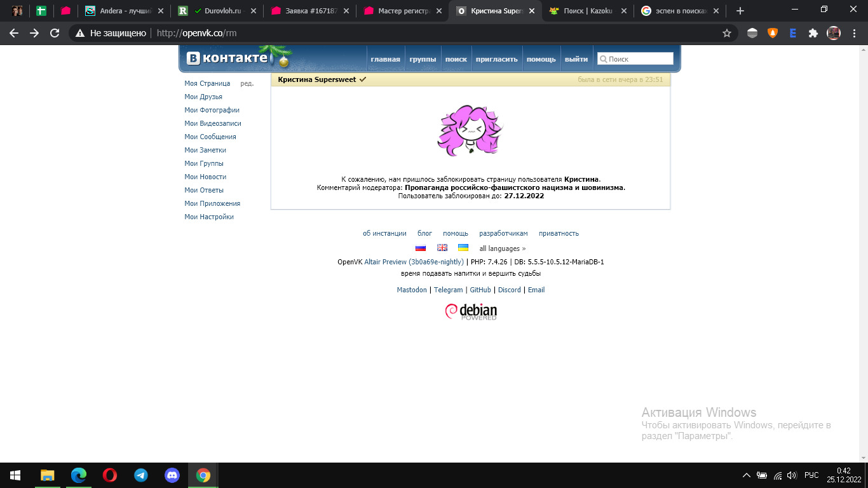Open Мои Сообщения in the sidebar

210,137
